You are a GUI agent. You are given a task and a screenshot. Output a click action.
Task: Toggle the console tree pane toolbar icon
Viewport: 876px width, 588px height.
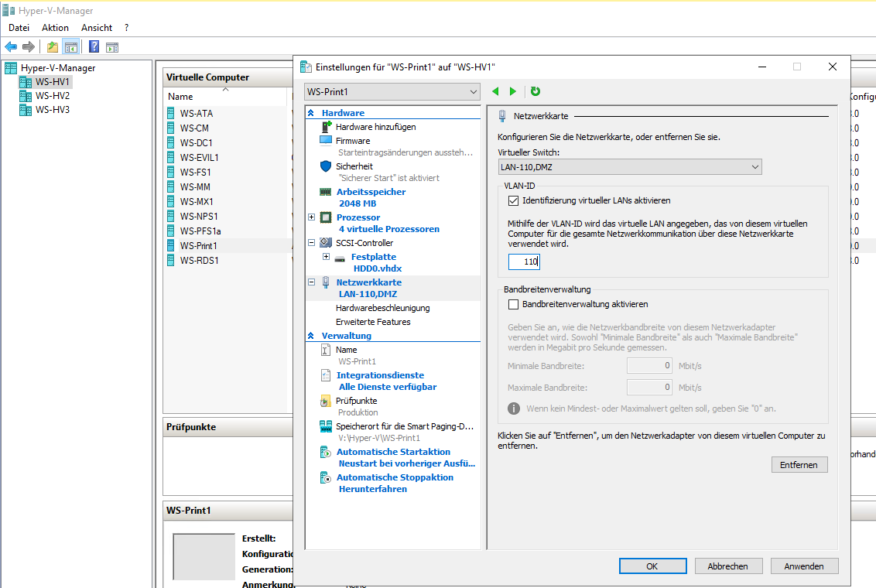point(71,47)
